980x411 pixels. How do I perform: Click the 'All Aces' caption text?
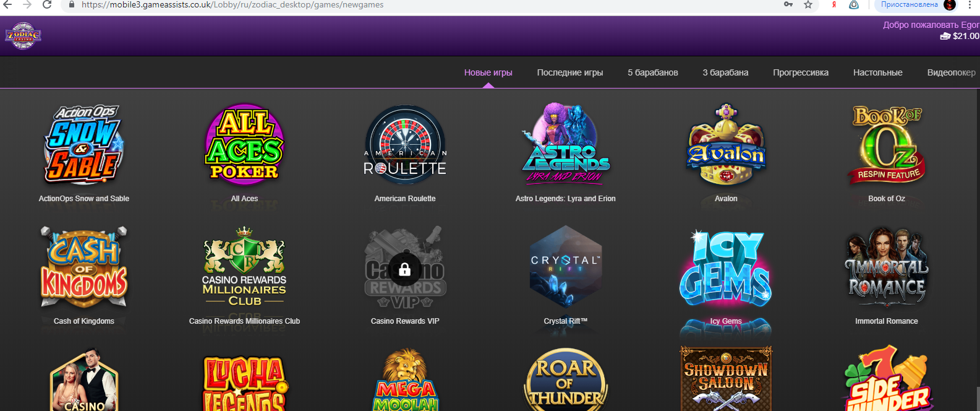pos(244,199)
